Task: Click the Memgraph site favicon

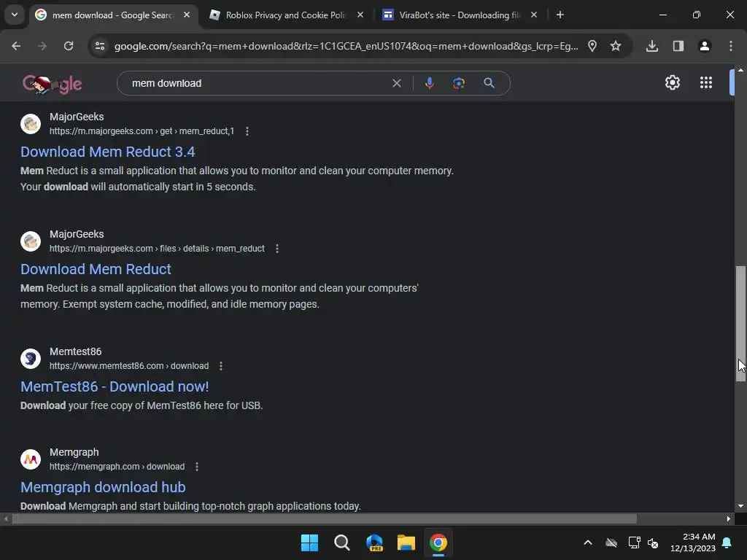Action: 31,459
